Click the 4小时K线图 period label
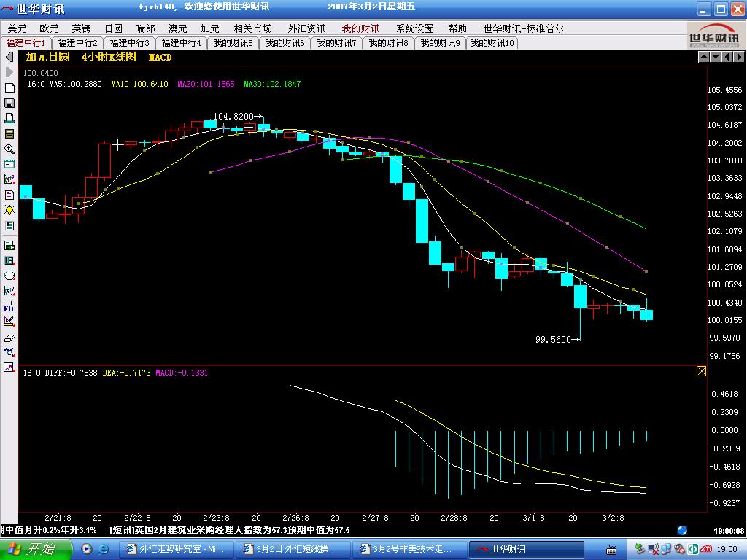747x560 pixels. pos(109,57)
